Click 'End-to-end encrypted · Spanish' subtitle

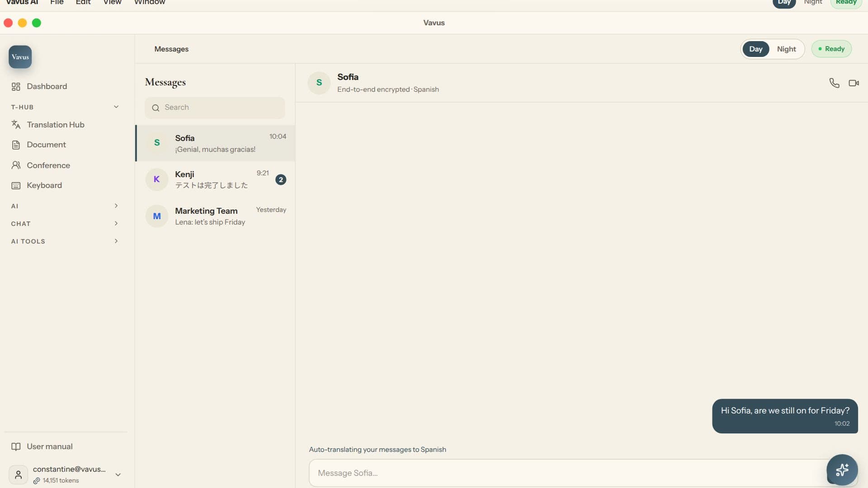[388, 89]
